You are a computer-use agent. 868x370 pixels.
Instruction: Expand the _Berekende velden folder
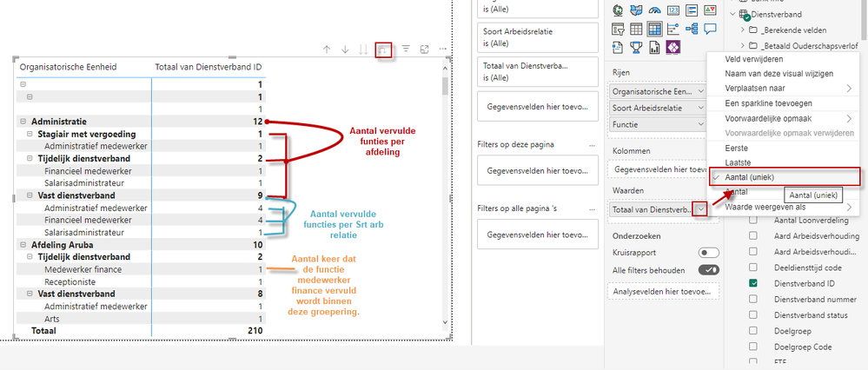743,30
